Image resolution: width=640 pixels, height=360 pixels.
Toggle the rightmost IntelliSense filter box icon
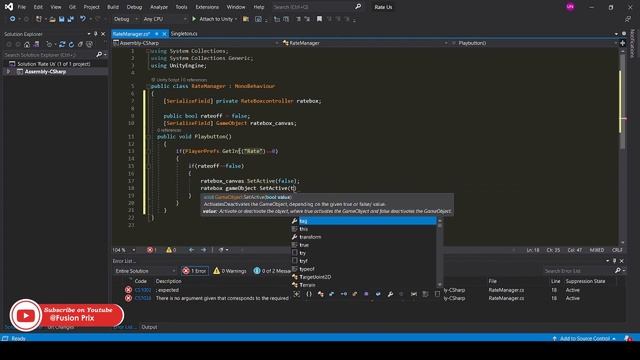tap(437, 294)
